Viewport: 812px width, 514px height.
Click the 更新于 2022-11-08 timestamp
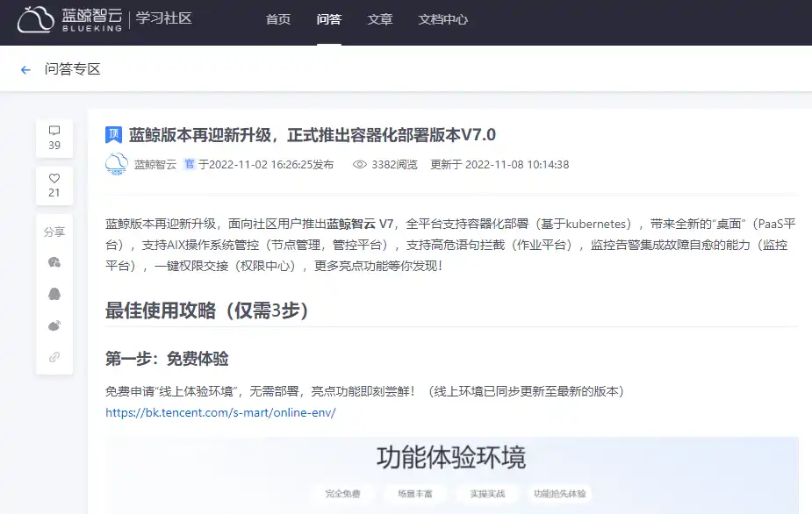pyautogui.click(x=499, y=165)
